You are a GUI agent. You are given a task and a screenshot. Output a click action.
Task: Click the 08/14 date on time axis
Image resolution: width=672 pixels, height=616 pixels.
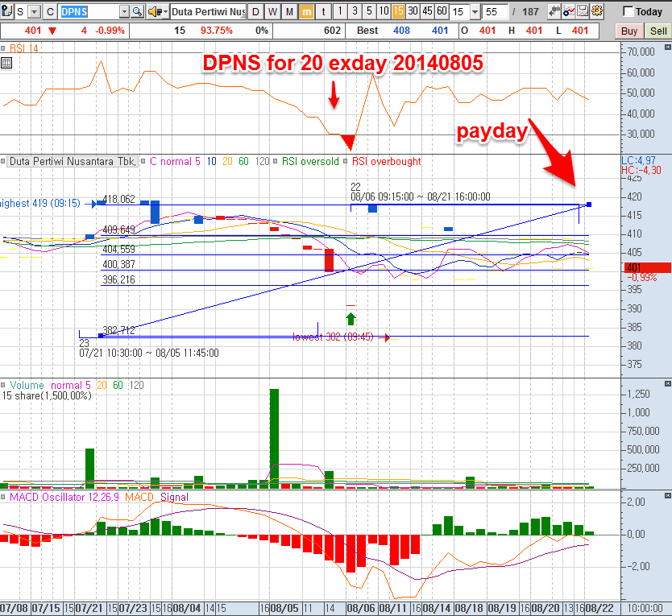coord(436,608)
